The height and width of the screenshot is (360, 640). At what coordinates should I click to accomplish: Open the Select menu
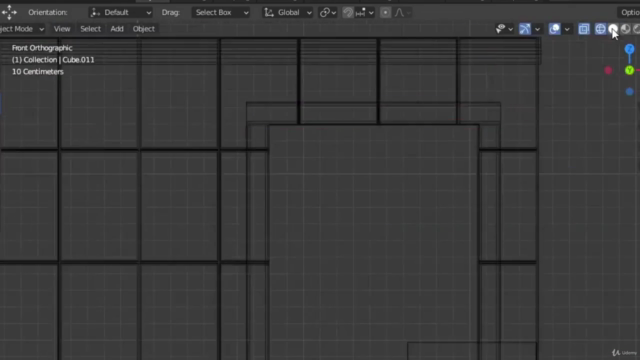[90, 29]
